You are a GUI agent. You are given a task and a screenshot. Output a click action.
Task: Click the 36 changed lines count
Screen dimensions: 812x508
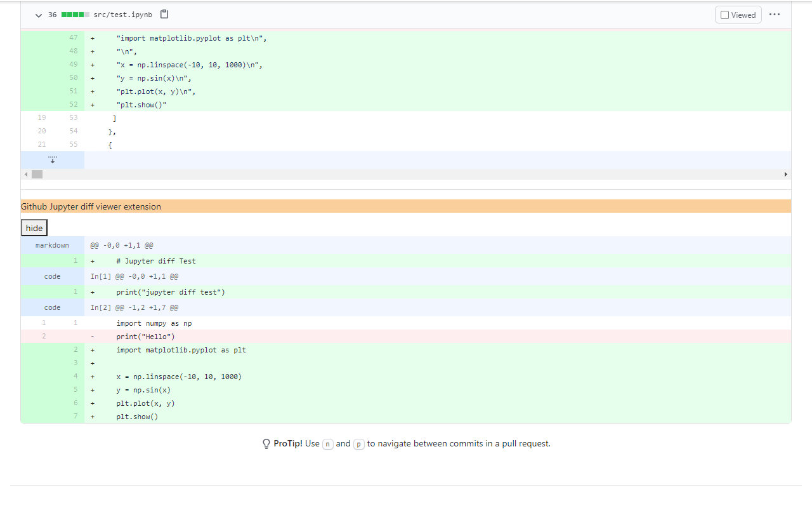(x=52, y=15)
